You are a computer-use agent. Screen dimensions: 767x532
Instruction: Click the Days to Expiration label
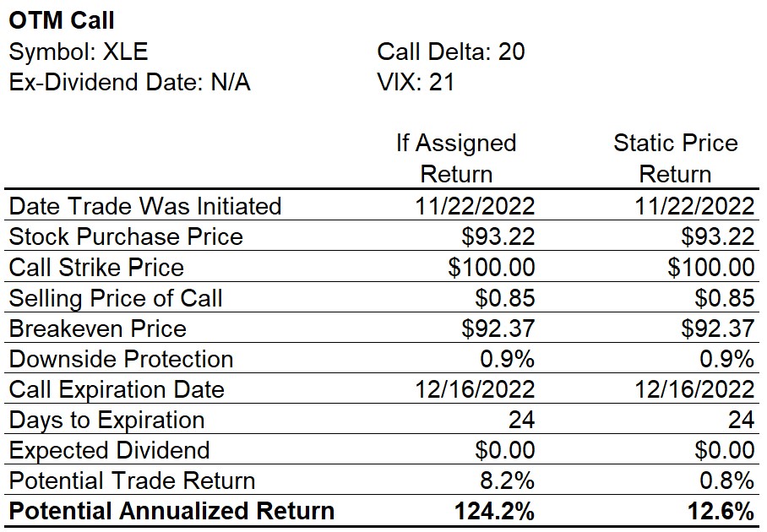pyautogui.click(x=106, y=421)
